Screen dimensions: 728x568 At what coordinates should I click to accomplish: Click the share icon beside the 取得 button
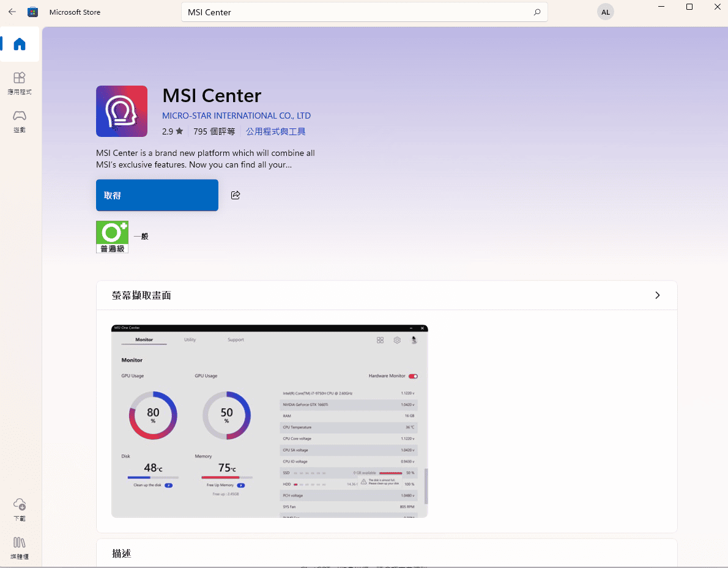236,195
